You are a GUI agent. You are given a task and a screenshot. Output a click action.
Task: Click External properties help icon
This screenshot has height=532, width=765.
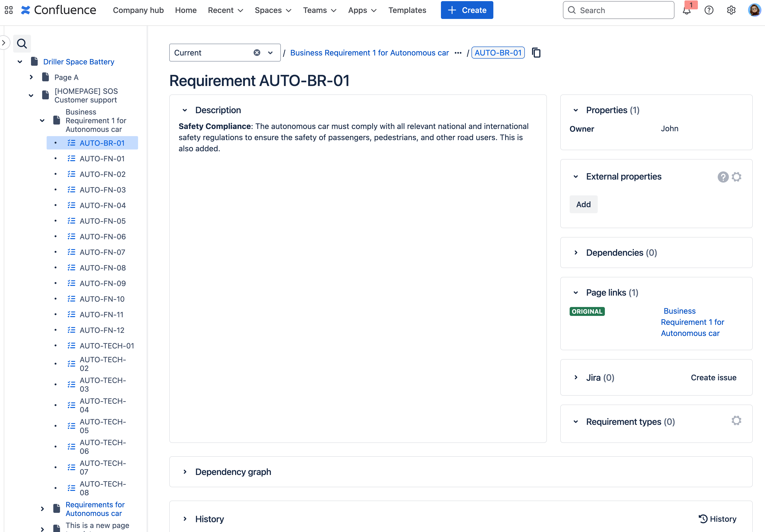(723, 177)
